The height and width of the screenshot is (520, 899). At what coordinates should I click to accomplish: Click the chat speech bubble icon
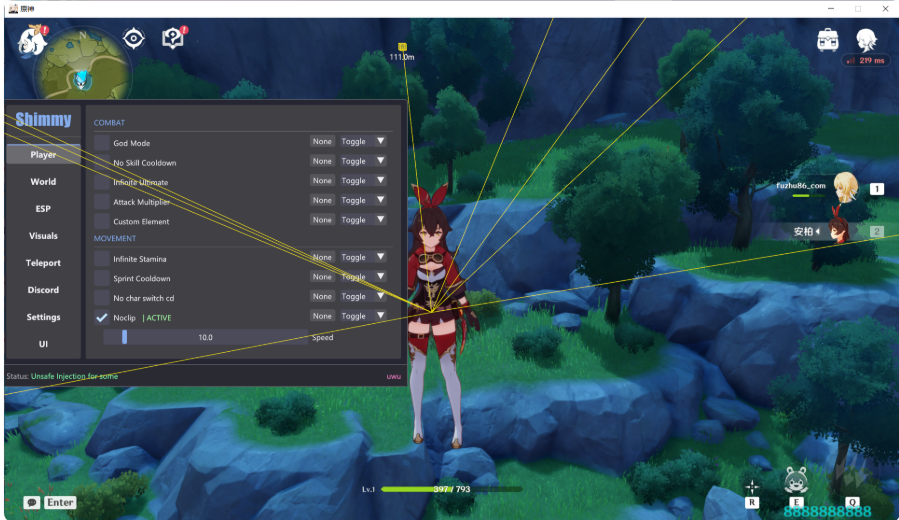tap(32, 502)
